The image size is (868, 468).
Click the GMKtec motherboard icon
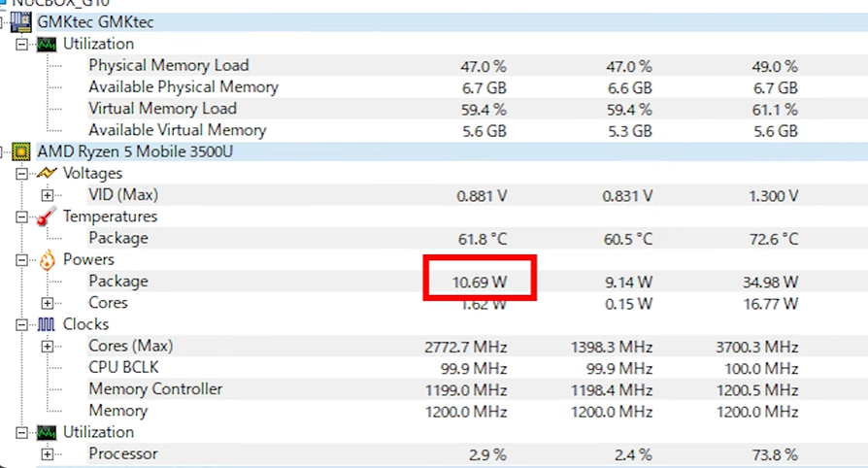pyautogui.click(x=20, y=21)
